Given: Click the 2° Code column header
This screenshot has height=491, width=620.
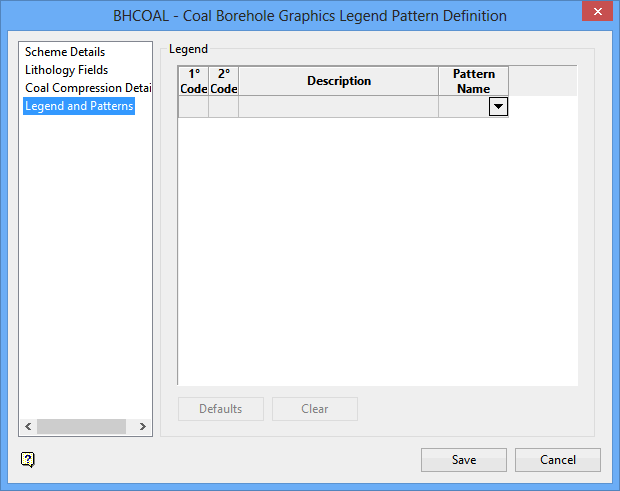Looking at the screenshot, I should [x=223, y=81].
